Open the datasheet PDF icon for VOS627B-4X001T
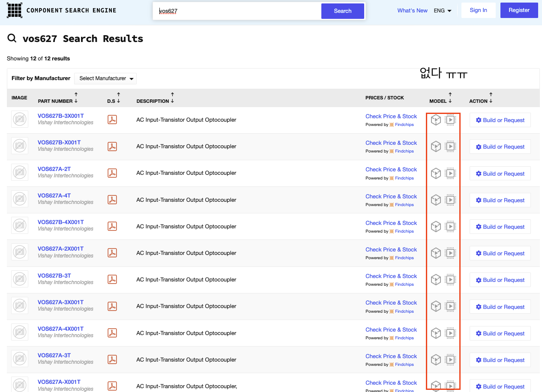The image size is (542, 392). click(112, 226)
